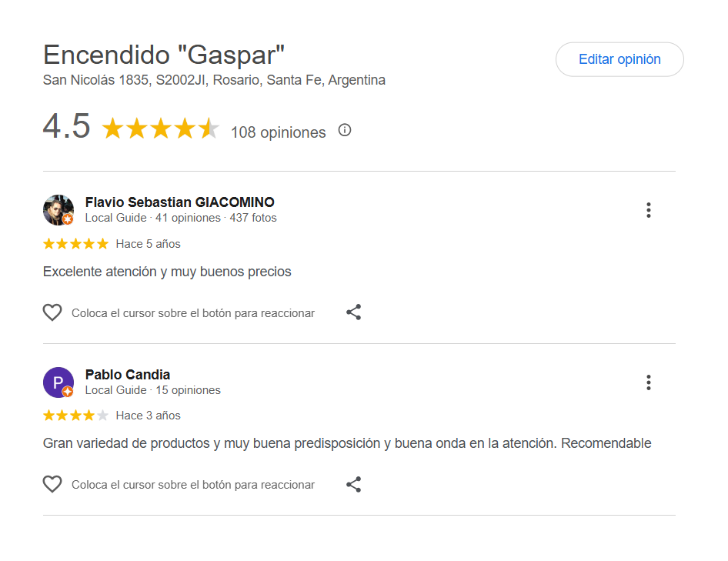Share Flavio Sebastian GIACOMINO's review
The height and width of the screenshot is (561, 728).
[353, 312]
